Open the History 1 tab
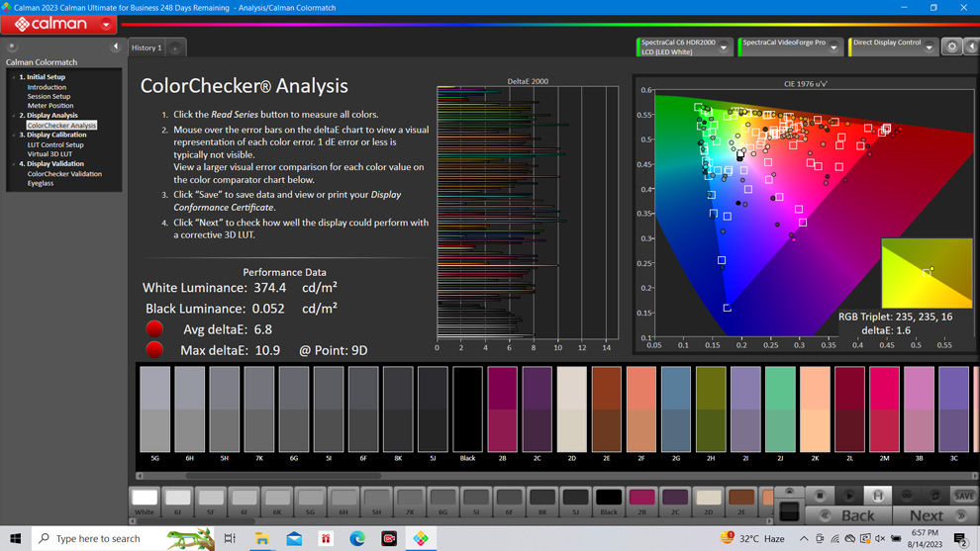The width and height of the screenshot is (980, 551). [x=147, y=47]
